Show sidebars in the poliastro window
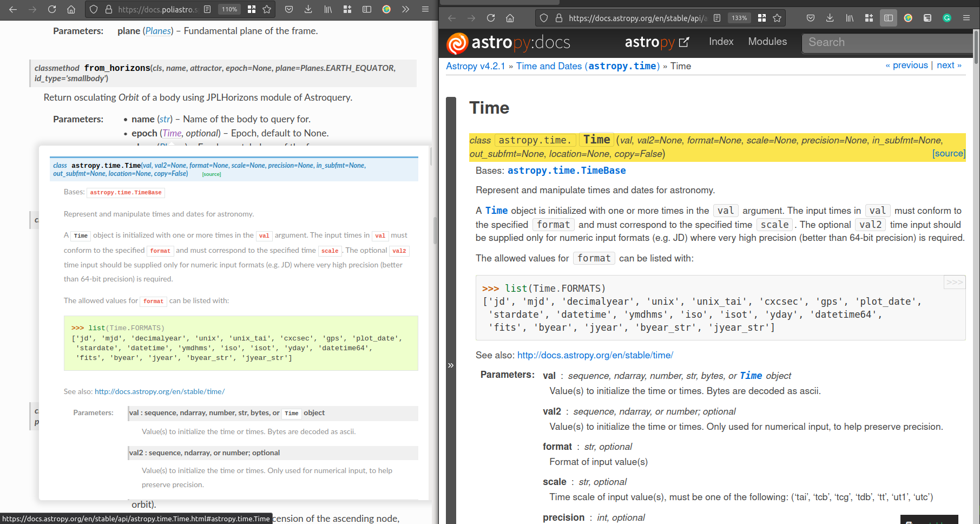 click(x=367, y=9)
